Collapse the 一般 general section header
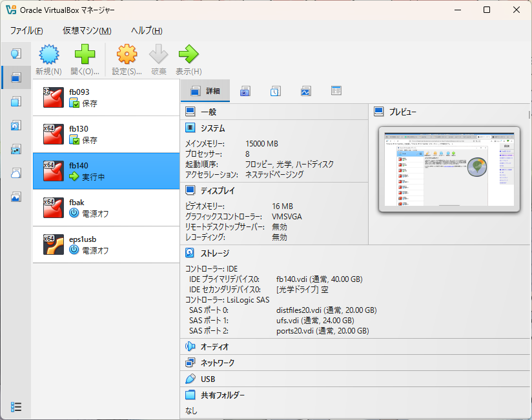Viewport: 532px width, 420px height. [274, 112]
